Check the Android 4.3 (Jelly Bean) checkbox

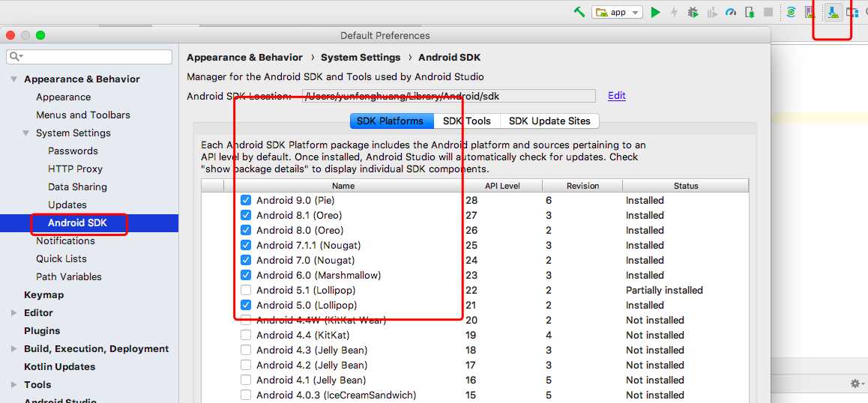[x=246, y=350]
